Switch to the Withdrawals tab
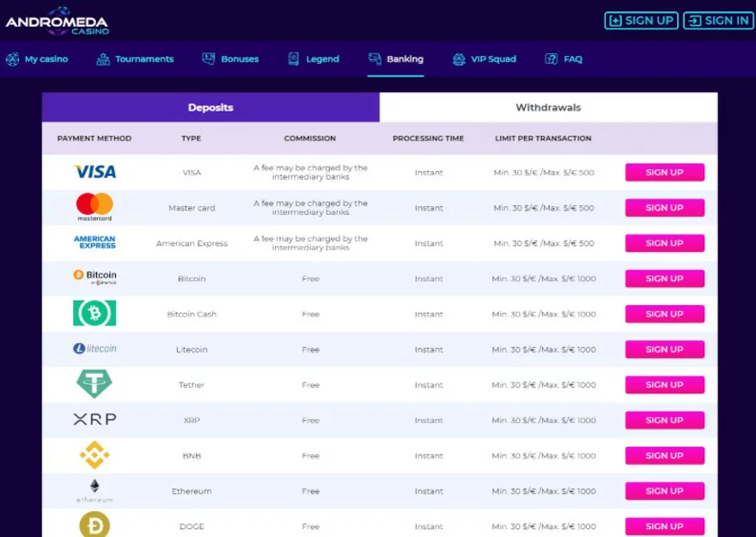 click(x=548, y=108)
